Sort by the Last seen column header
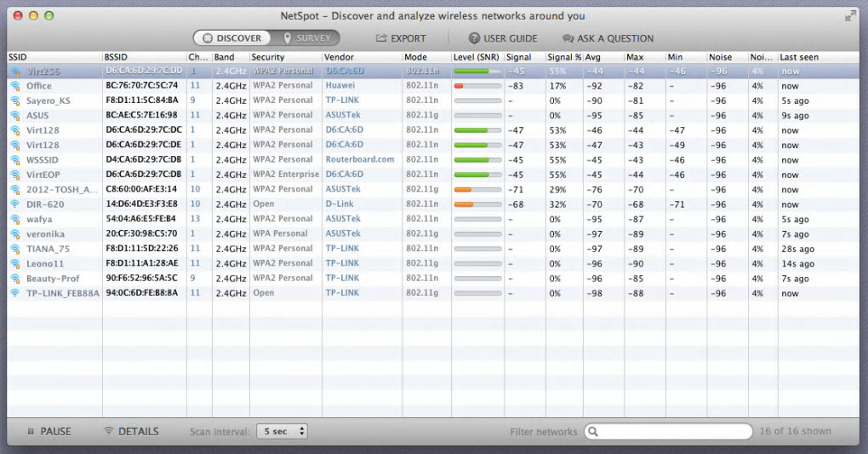The height and width of the screenshot is (454, 868). (x=818, y=57)
